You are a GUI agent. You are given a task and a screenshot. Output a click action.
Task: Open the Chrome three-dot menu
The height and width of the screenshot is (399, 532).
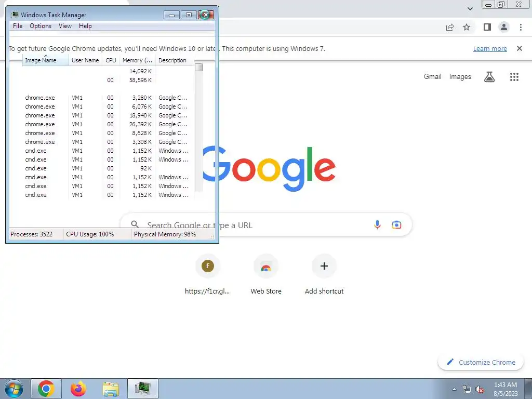(x=521, y=27)
